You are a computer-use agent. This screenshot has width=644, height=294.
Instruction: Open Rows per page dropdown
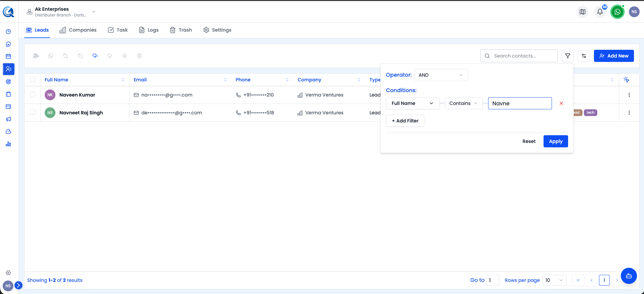pyautogui.click(x=554, y=280)
